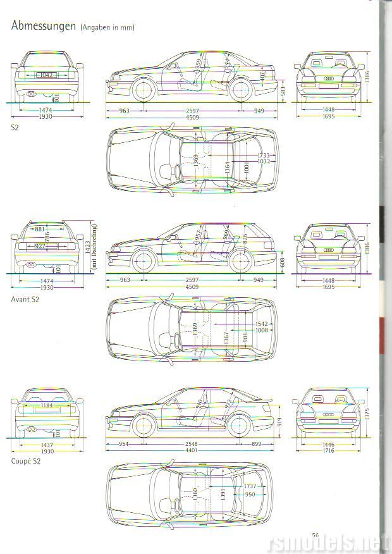Click the Audi rings on the Avant front view

pyautogui.click(x=328, y=250)
